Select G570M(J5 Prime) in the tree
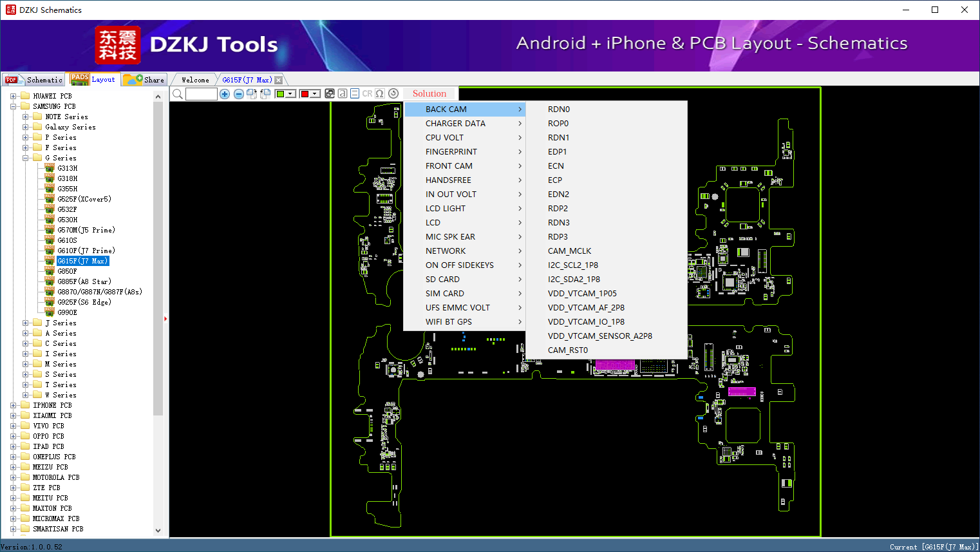Image resolution: width=980 pixels, height=552 pixels. 86,230
